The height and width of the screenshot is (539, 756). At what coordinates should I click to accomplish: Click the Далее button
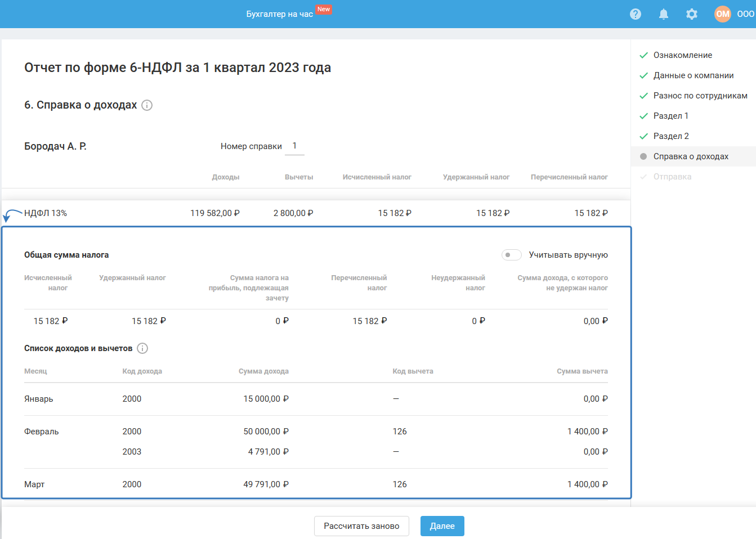[442, 526]
